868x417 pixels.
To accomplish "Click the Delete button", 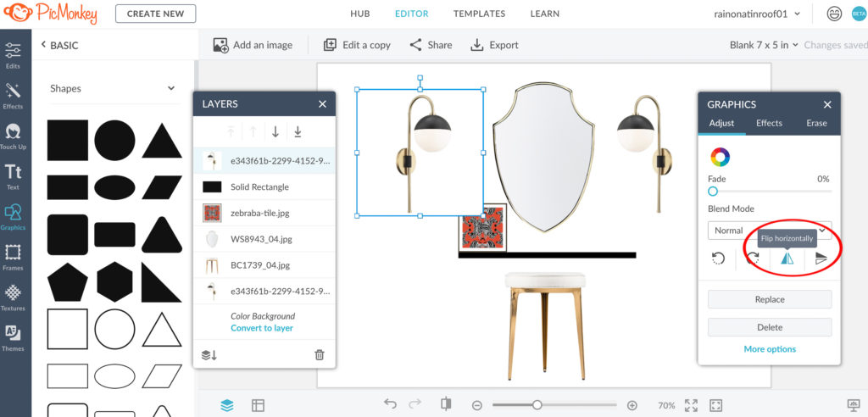I will coord(770,327).
